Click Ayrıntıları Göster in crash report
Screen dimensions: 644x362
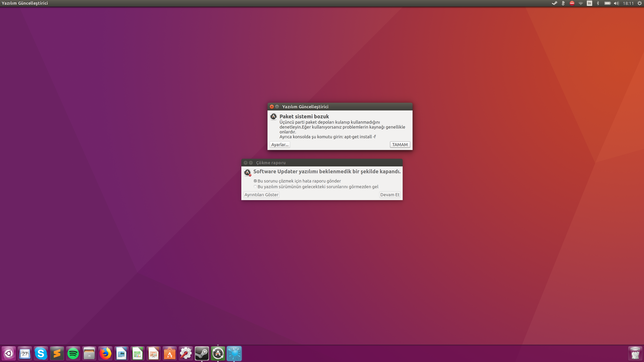(x=261, y=195)
